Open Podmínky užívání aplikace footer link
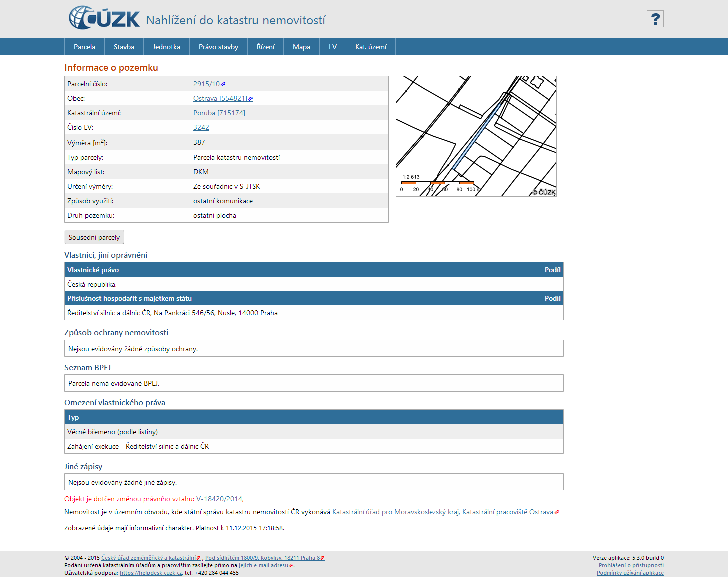728x577 pixels. (x=630, y=573)
